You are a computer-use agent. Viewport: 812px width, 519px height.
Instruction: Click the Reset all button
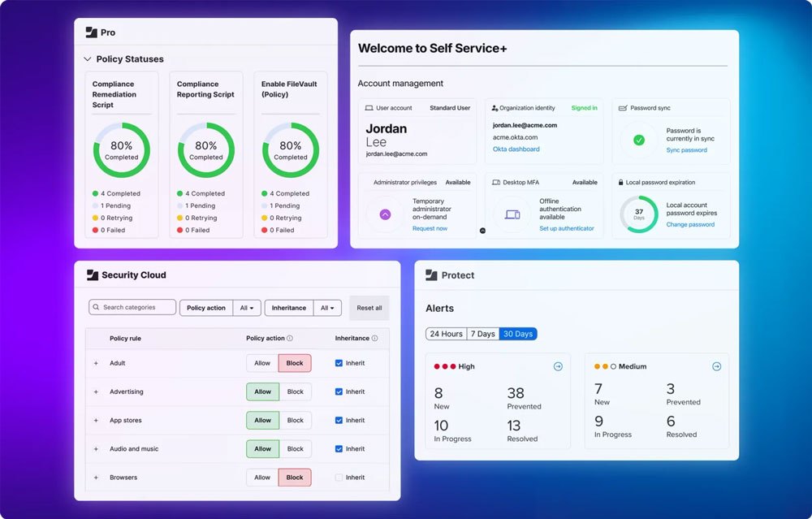(x=369, y=308)
